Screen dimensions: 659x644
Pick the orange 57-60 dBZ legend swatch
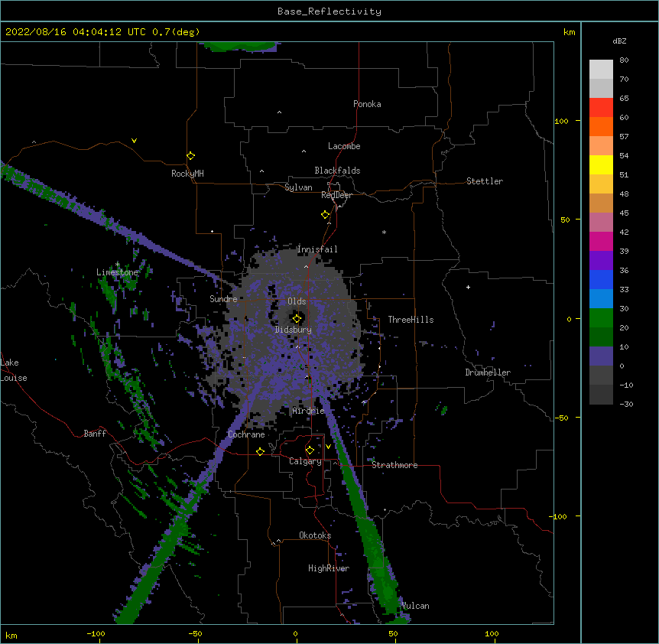coord(601,126)
